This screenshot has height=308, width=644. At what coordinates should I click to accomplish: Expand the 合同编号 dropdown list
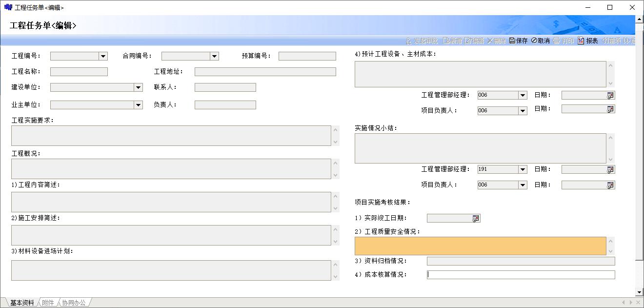pyautogui.click(x=214, y=57)
